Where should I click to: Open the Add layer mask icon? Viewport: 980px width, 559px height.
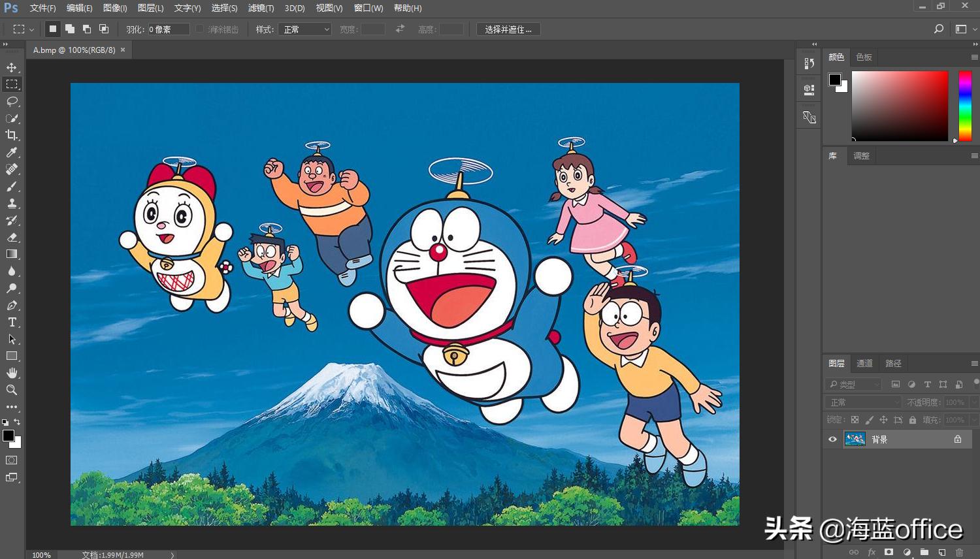(889, 552)
